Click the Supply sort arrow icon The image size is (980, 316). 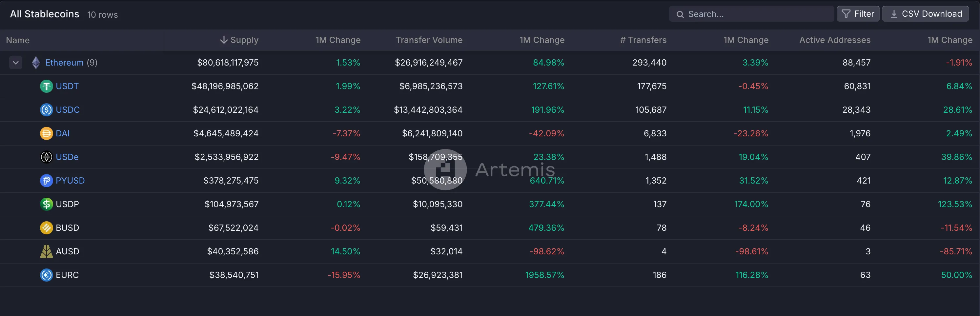(224, 40)
